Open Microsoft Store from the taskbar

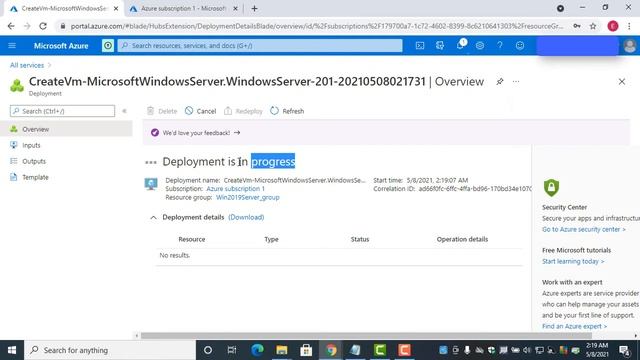click(306, 350)
